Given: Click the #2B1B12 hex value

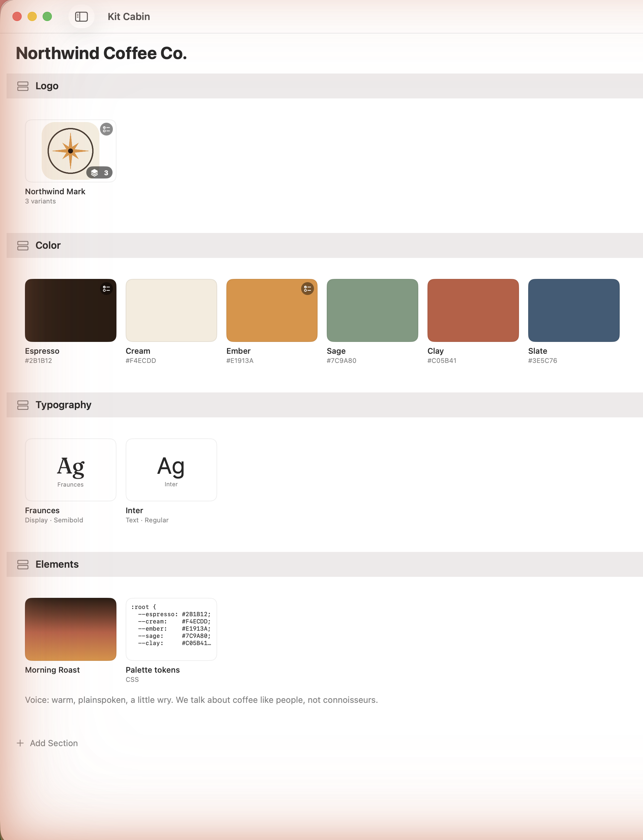Looking at the screenshot, I should pyautogui.click(x=38, y=361).
